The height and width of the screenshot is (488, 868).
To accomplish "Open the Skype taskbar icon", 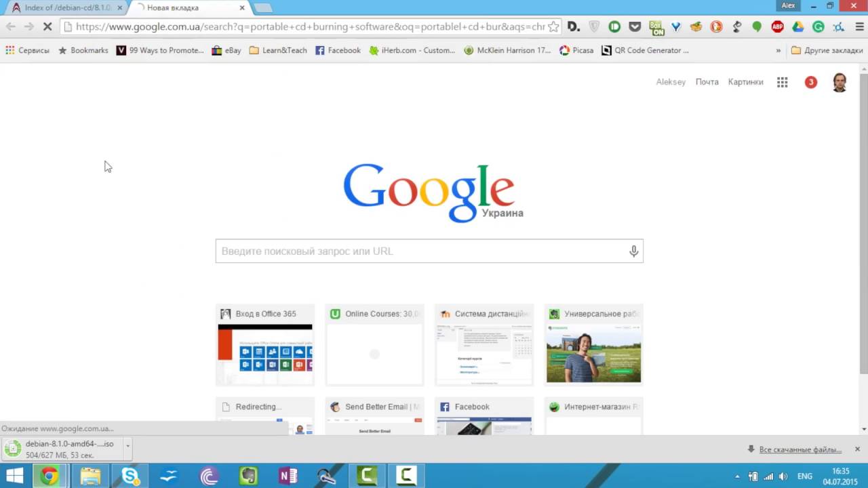I will tap(130, 476).
